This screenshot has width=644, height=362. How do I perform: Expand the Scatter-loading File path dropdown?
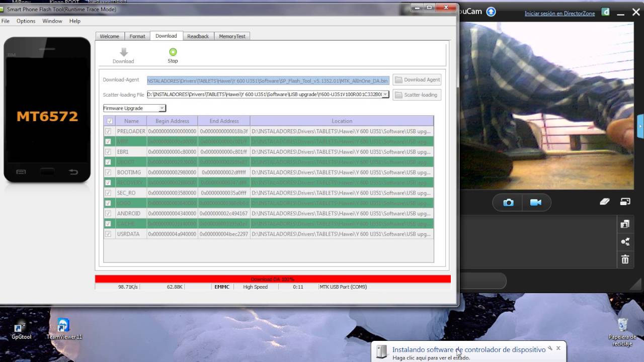pos(385,94)
